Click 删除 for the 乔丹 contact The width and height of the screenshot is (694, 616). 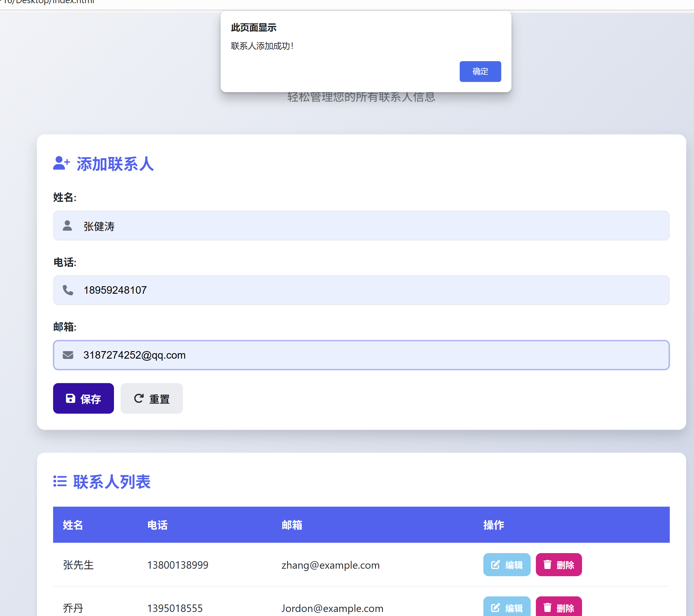tap(559, 608)
